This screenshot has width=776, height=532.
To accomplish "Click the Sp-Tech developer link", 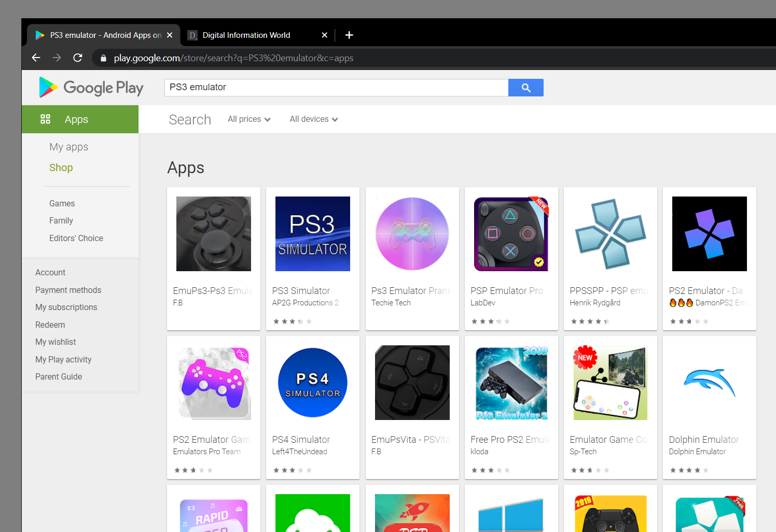I will point(583,452).
